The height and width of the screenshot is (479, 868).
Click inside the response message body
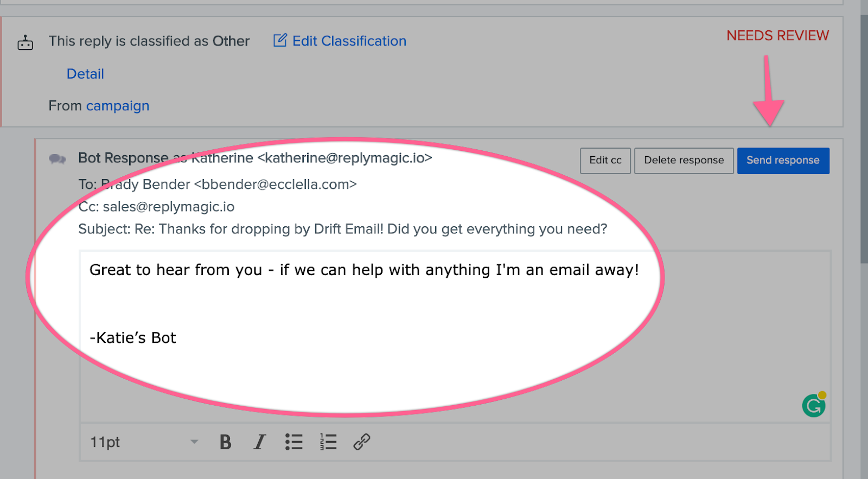pos(455,336)
